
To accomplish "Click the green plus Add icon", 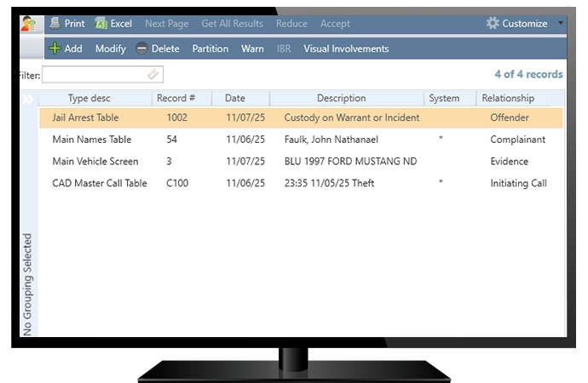I will pos(55,49).
